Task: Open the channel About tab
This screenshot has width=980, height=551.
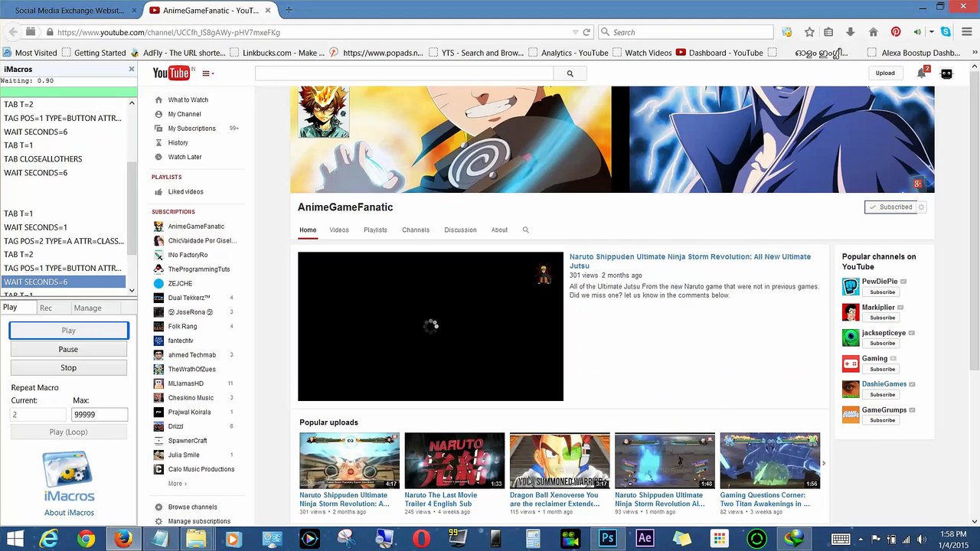Action: tap(499, 230)
